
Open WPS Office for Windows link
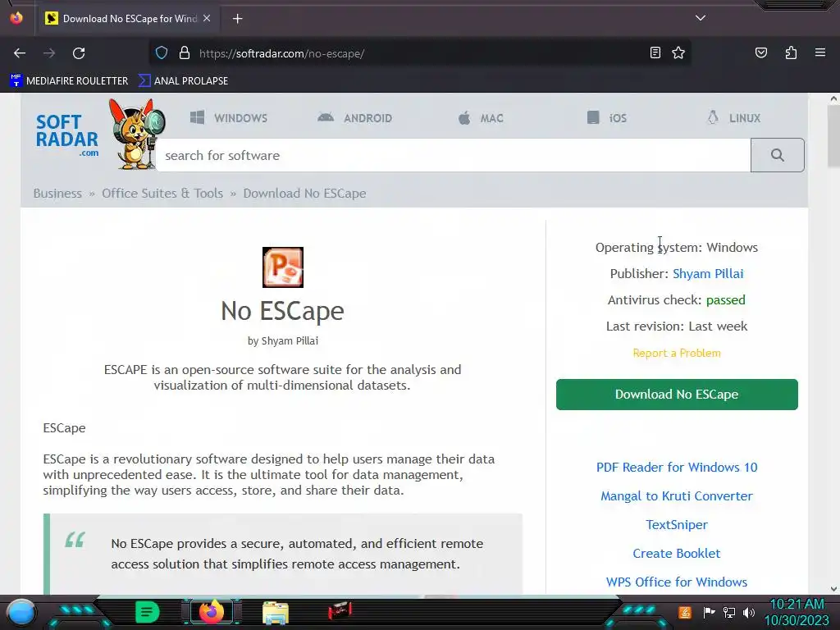pyautogui.click(x=677, y=582)
